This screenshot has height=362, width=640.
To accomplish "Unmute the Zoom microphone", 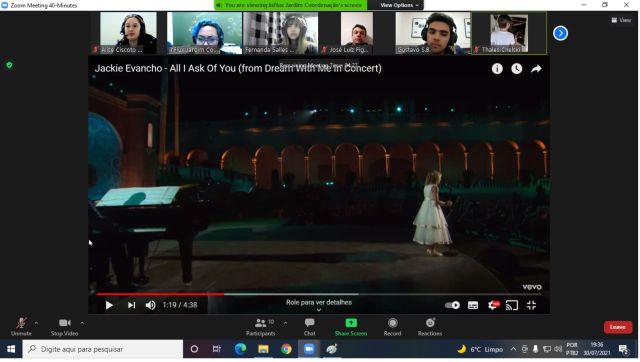I will point(21,326).
